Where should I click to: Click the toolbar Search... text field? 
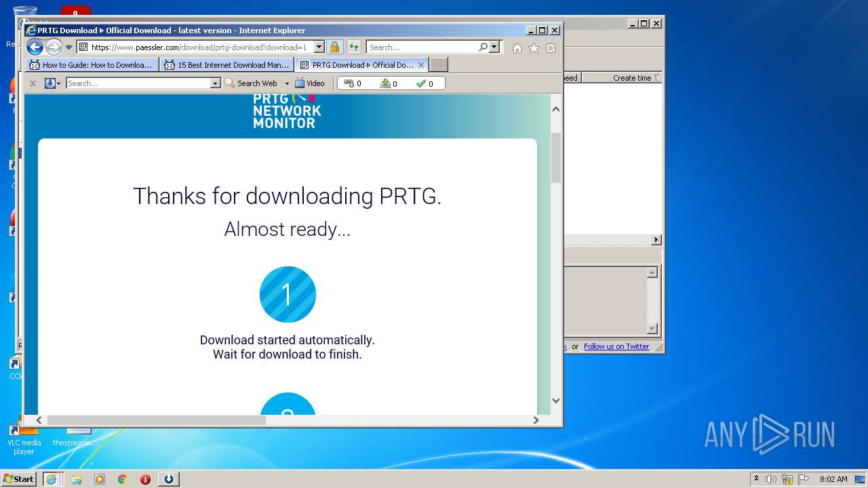[x=138, y=83]
